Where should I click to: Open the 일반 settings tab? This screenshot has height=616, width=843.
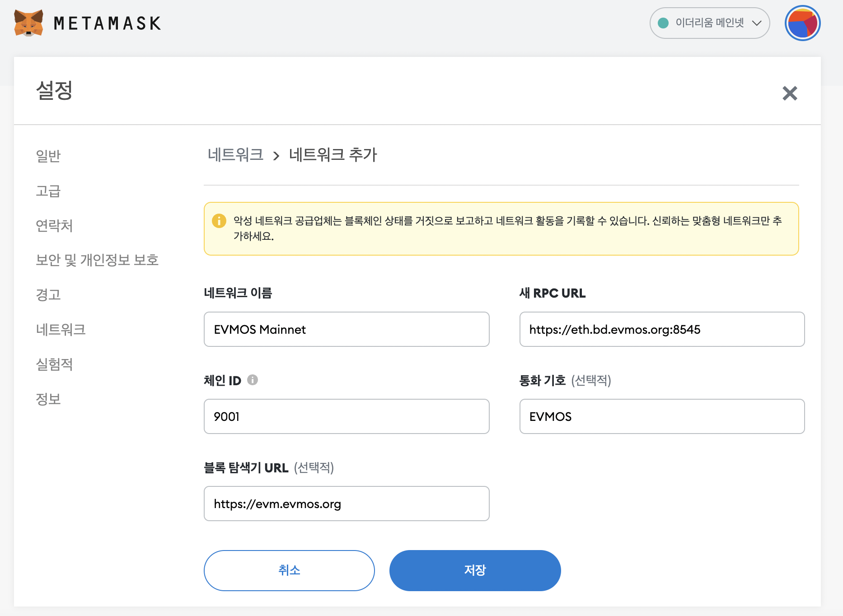48,156
